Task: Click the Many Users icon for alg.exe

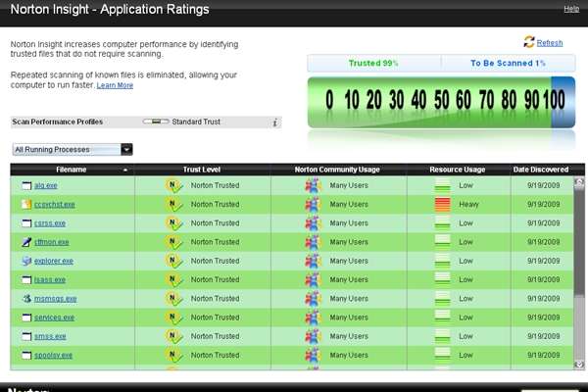Action: (x=313, y=185)
